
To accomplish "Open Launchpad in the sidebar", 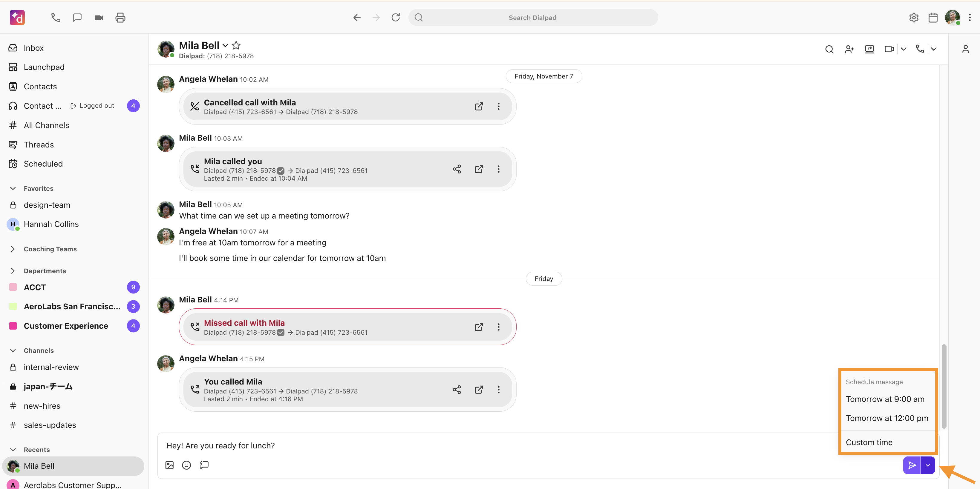I will 73,67.
